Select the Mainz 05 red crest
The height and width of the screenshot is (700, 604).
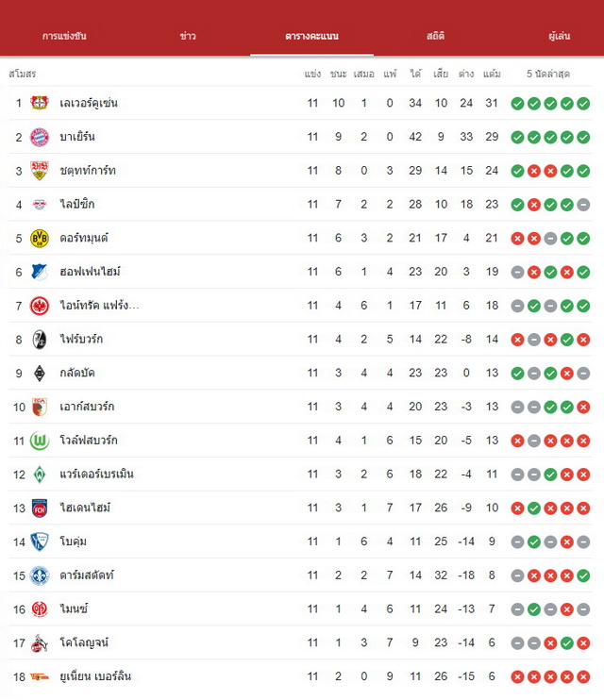point(40,608)
